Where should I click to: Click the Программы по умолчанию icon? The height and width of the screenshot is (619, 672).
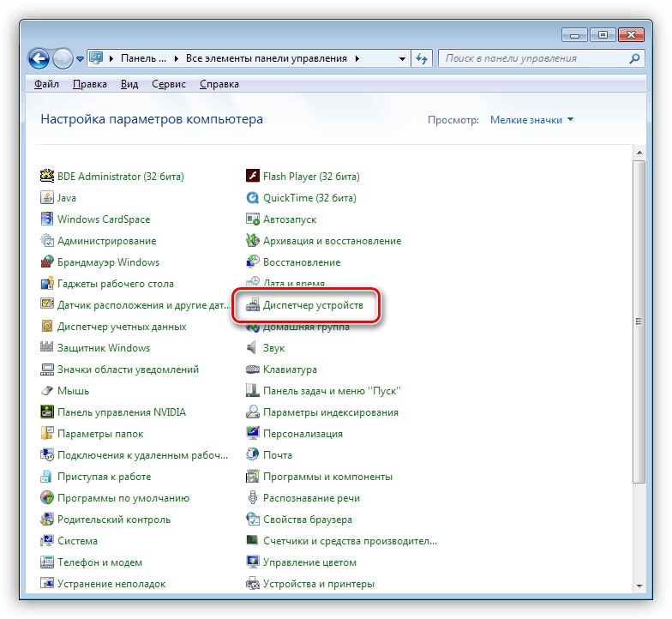click(x=46, y=497)
